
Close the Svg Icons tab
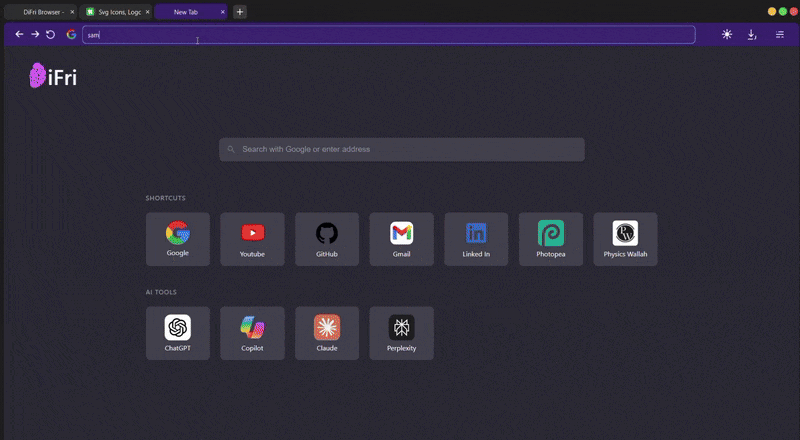pos(147,12)
